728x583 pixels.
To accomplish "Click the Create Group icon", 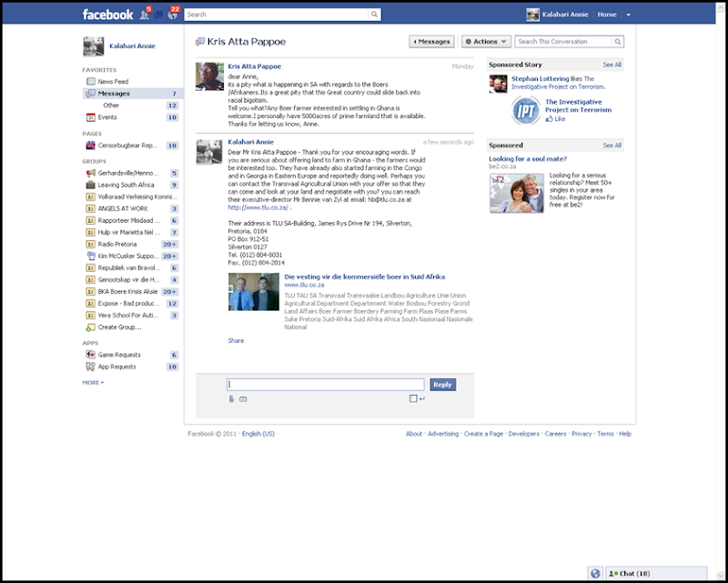I will pos(90,327).
